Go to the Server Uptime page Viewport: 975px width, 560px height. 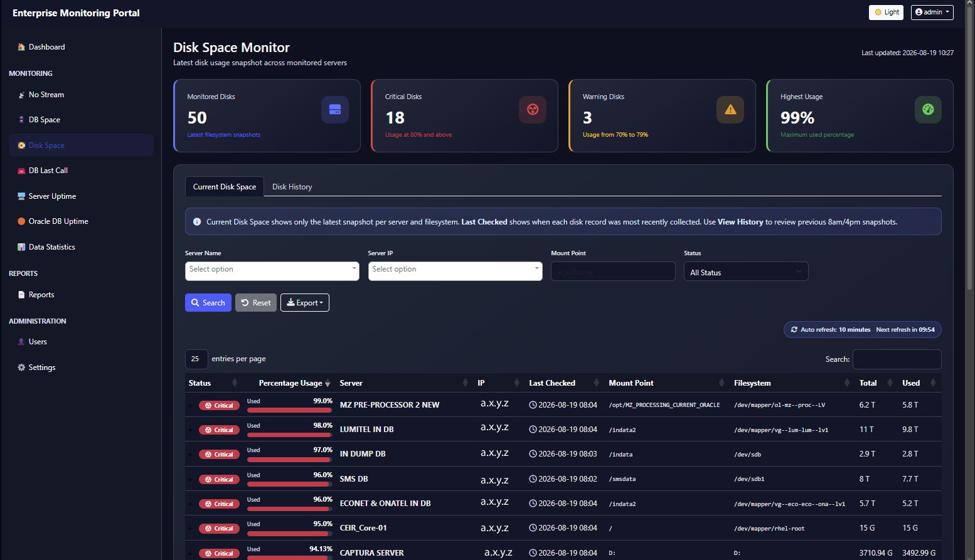point(81,196)
